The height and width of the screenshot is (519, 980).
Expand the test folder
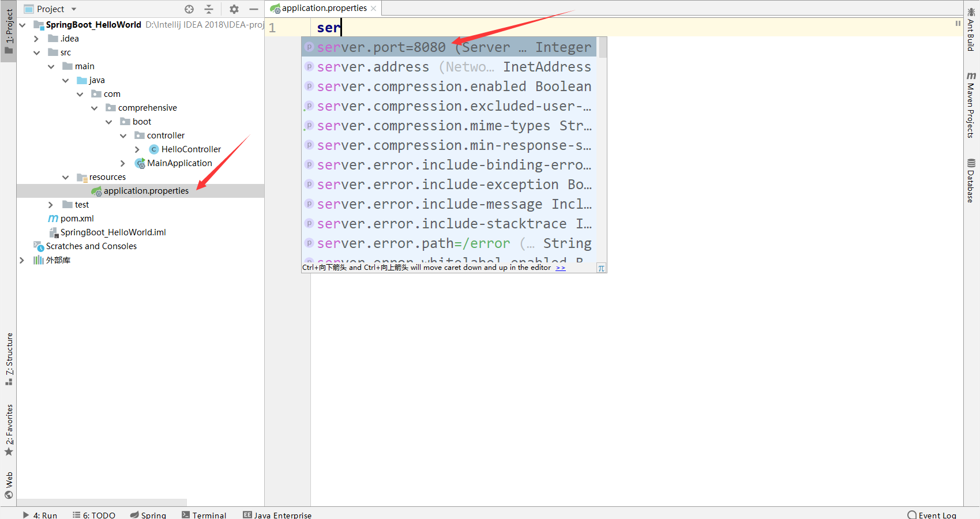51,205
